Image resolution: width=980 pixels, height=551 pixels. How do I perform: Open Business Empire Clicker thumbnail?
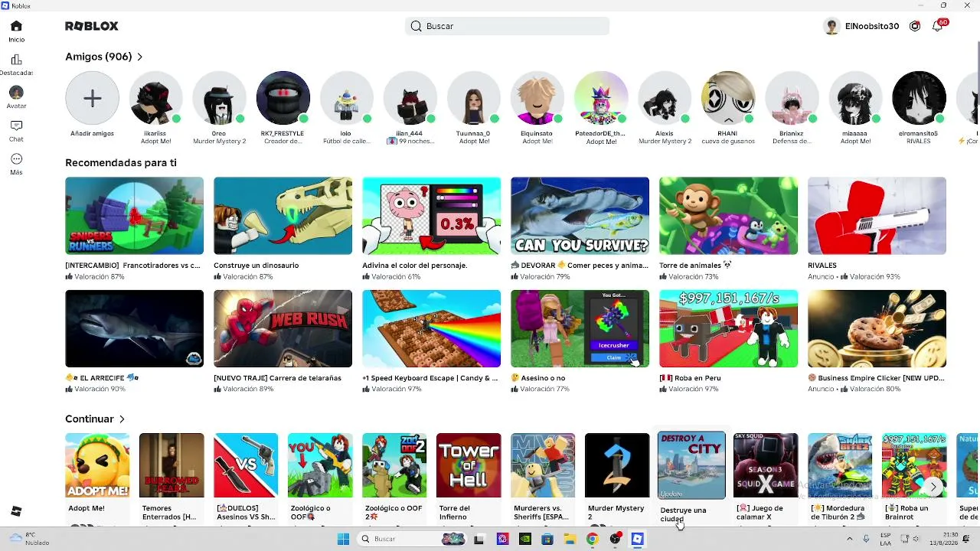(877, 328)
